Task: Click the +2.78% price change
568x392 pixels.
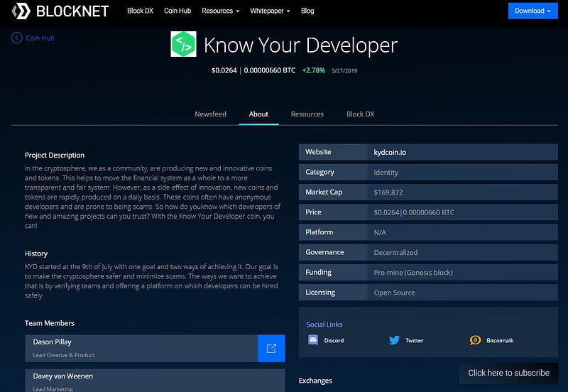Action: (314, 70)
